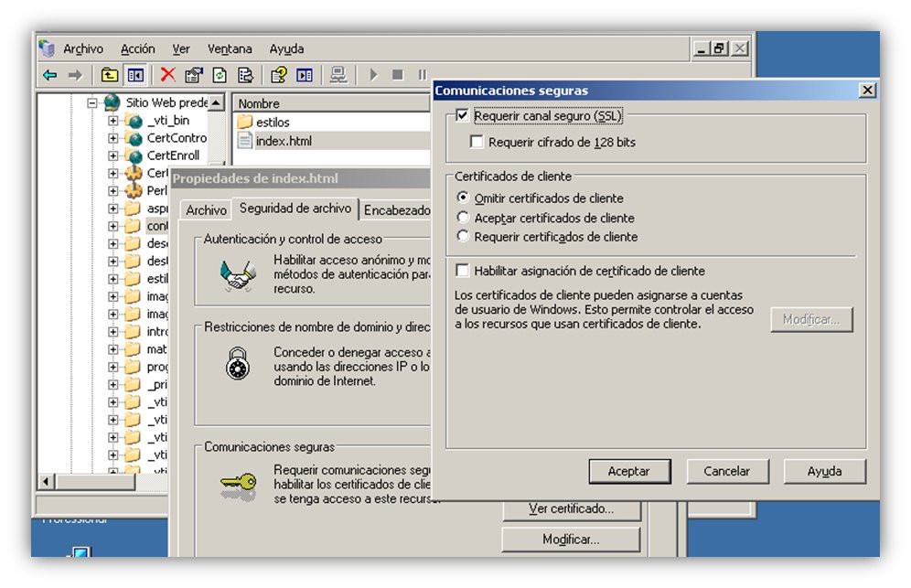Switch to the Seguridad de archivo tab
911x588 pixels.
[x=295, y=208]
